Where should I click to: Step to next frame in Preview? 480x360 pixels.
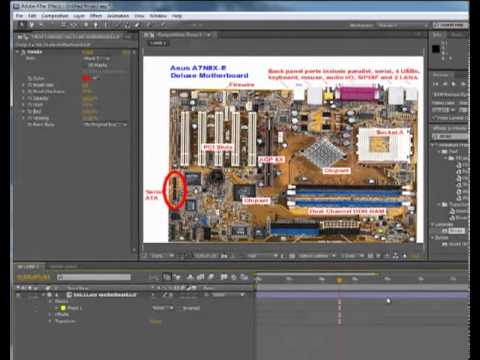(x=463, y=84)
